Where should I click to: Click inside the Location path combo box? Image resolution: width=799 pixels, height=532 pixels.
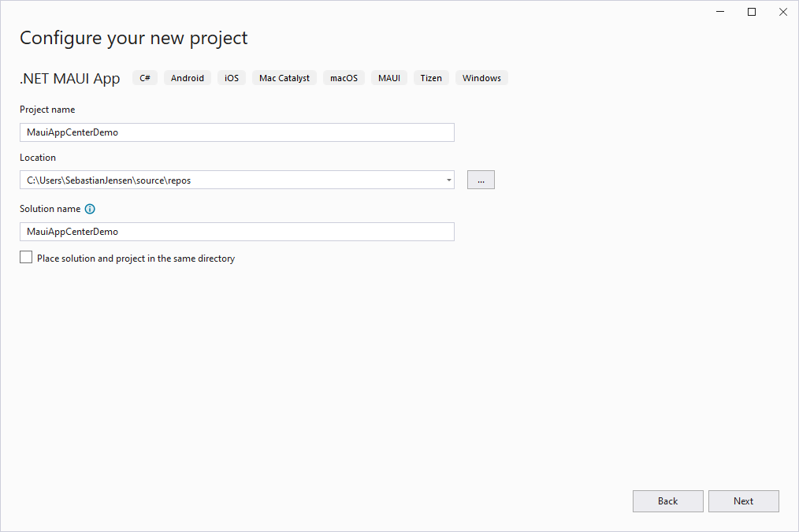coord(229,180)
